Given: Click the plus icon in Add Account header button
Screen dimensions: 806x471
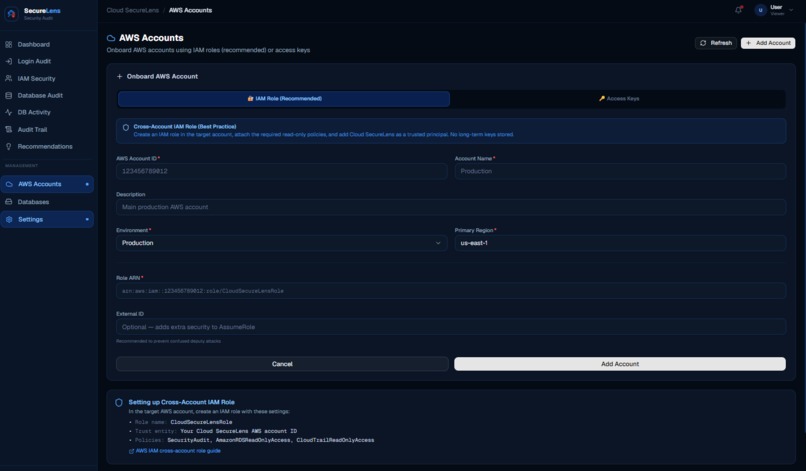Looking at the screenshot, I should click(748, 43).
